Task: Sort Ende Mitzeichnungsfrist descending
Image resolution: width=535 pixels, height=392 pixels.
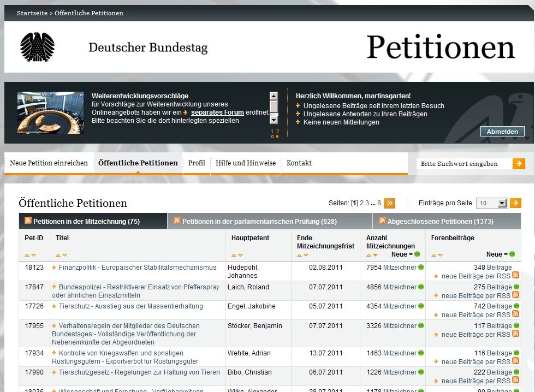Action: [306, 255]
